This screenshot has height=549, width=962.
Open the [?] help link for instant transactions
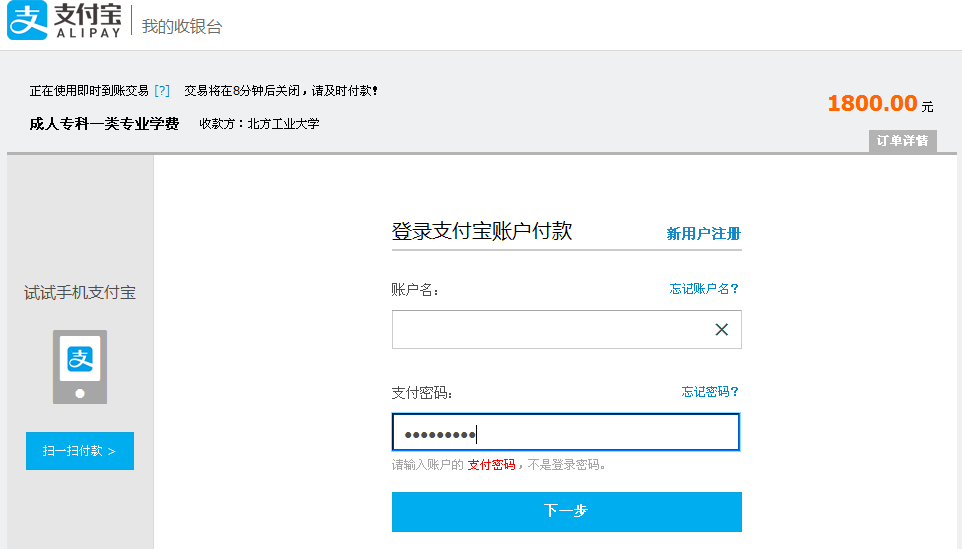pyautogui.click(x=162, y=91)
